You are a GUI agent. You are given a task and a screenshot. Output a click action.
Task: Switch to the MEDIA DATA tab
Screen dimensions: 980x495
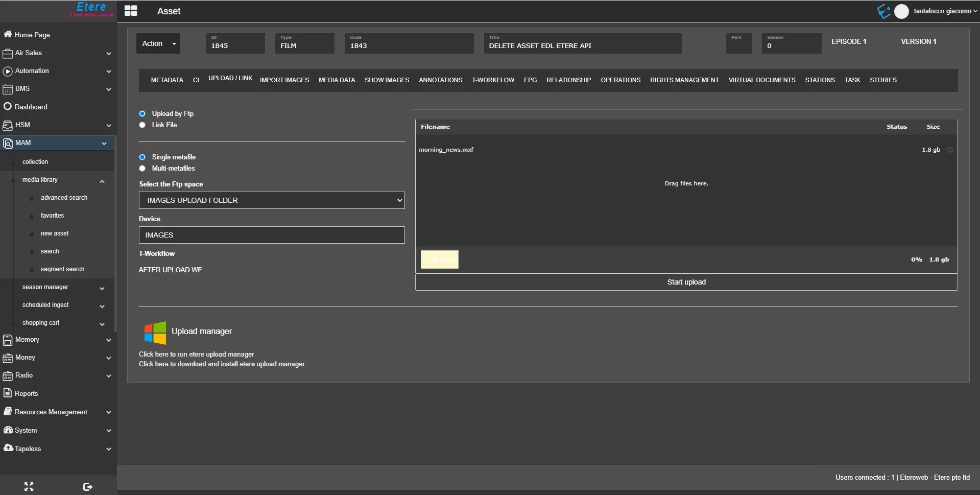click(337, 80)
